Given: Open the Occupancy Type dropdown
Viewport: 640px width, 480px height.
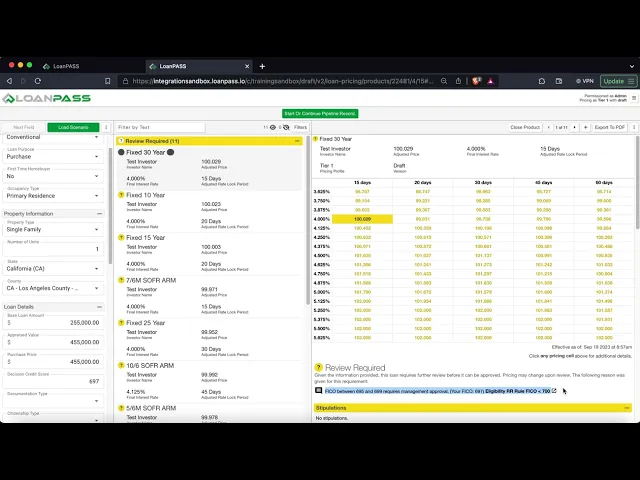Looking at the screenshot, I should (53, 194).
